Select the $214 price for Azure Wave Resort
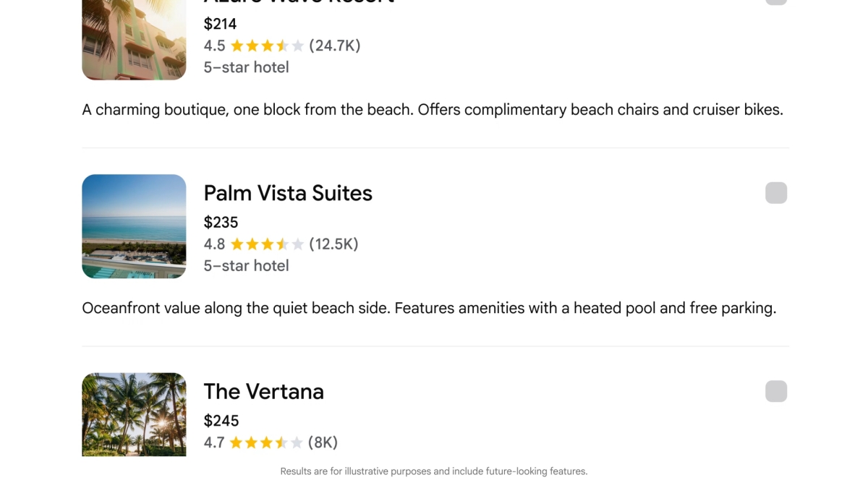 pyautogui.click(x=218, y=24)
